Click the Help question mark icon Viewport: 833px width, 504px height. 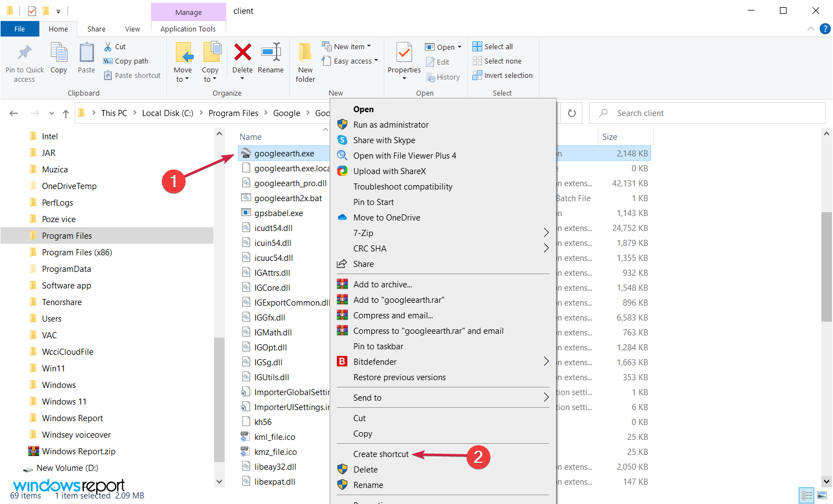[825, 29]
